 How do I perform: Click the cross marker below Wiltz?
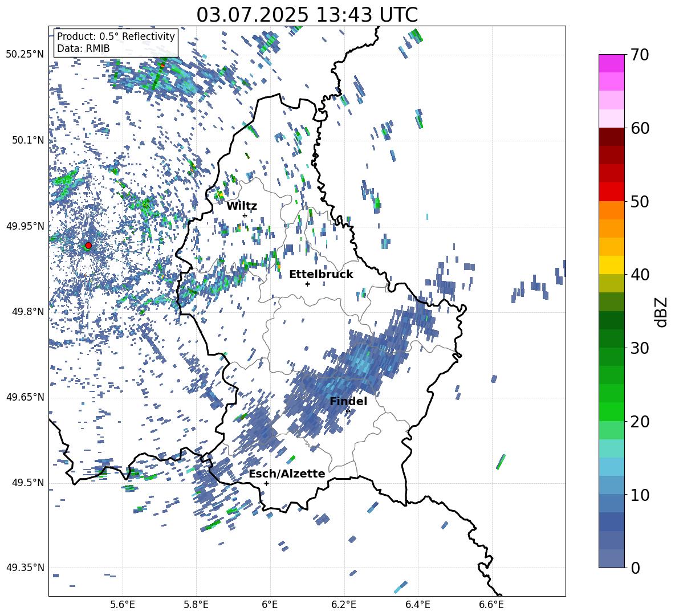pos(245,215)
